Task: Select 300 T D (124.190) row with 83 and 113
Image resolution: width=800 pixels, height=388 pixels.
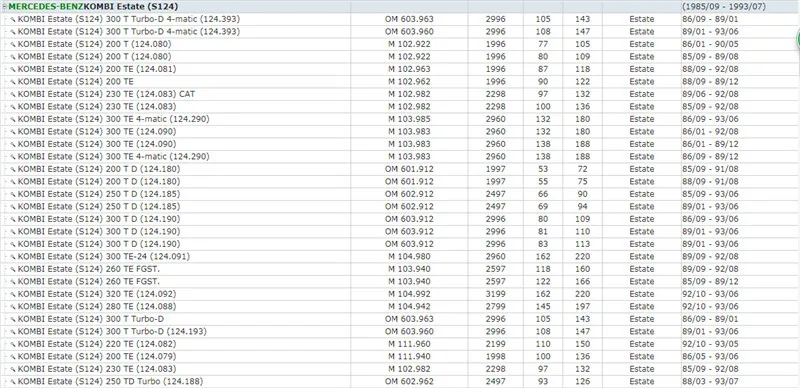Action: (400, 244)
